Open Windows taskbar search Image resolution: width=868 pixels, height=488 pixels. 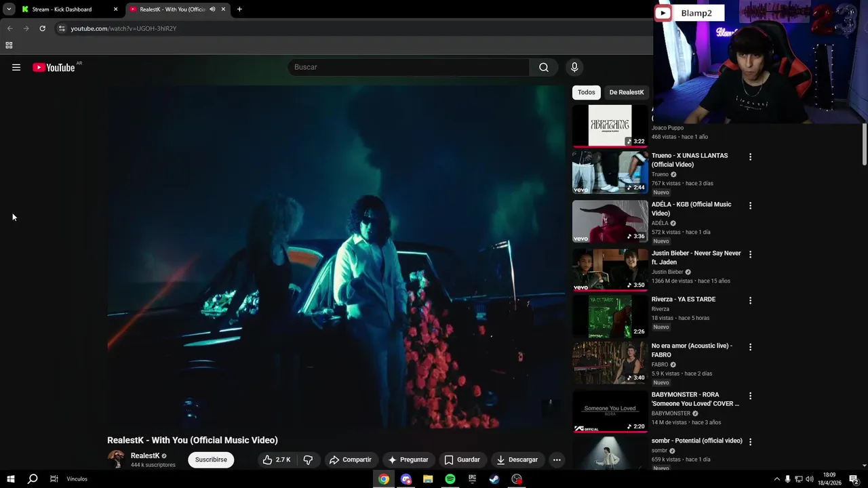coord(33,479)
